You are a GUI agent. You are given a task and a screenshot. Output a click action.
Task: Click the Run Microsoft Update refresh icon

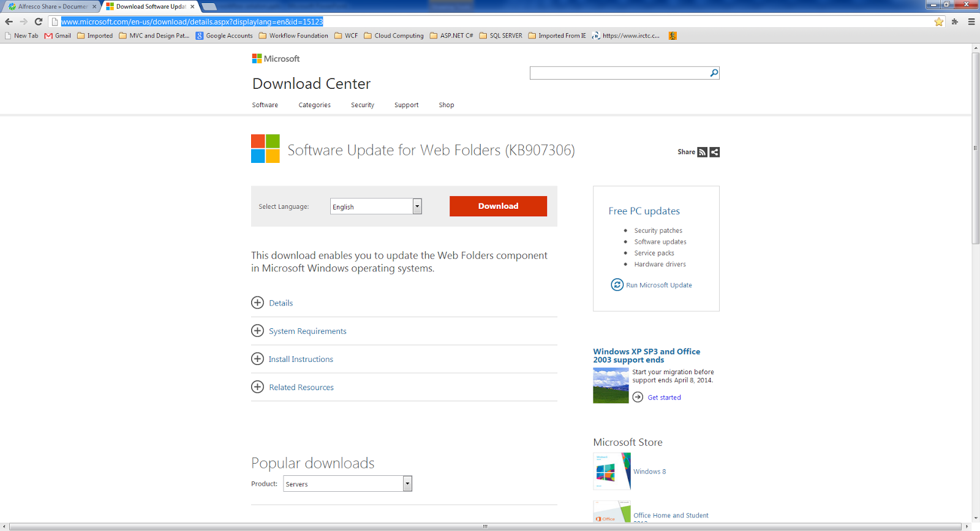[617, 285]
